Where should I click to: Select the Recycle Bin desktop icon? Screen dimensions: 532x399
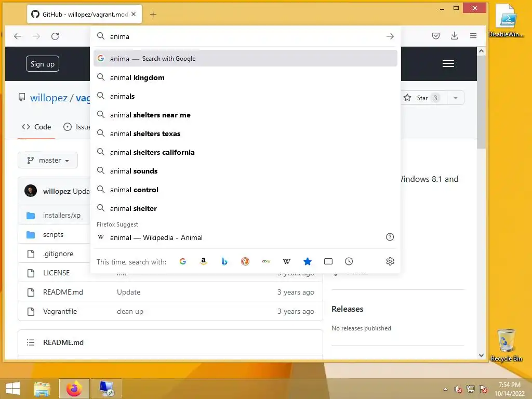tap(506, 345)
